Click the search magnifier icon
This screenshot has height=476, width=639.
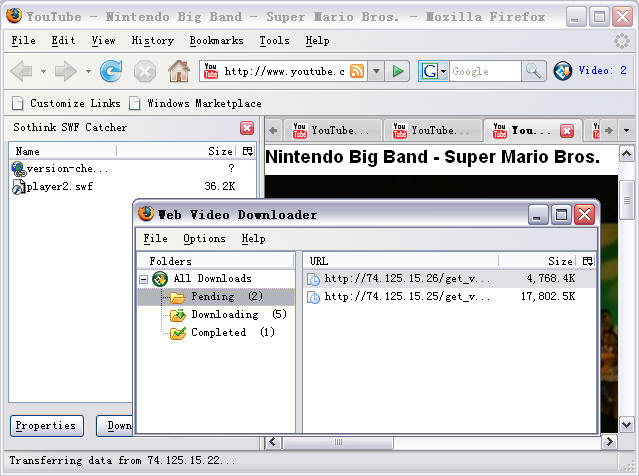pyautogui.click(x=533, y=71)
